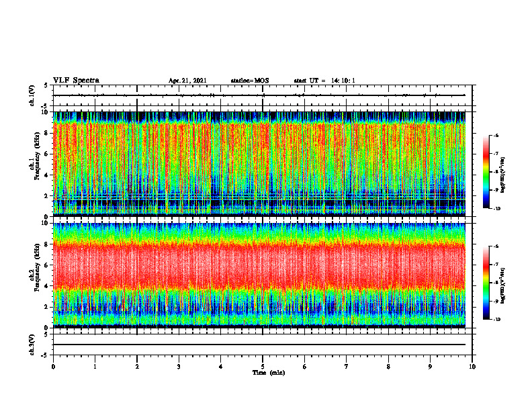The image size is (532, 411).
Task: Click the "ch.3(V)" axis label
Action: 32,345
